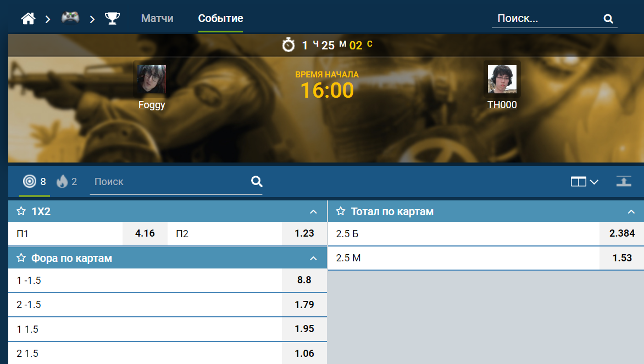644x364 pixels.
Task: Go to home via the house icon
Action: tap(29, 19)
